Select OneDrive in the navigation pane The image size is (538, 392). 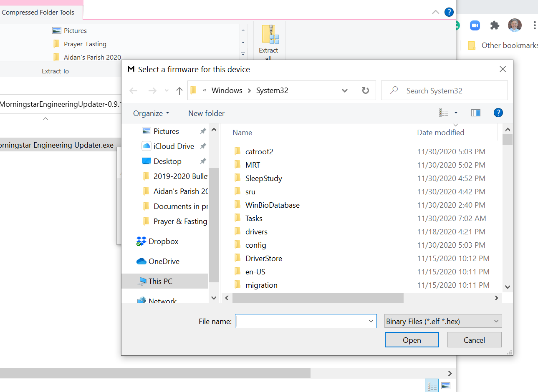(x=164, y=261)
